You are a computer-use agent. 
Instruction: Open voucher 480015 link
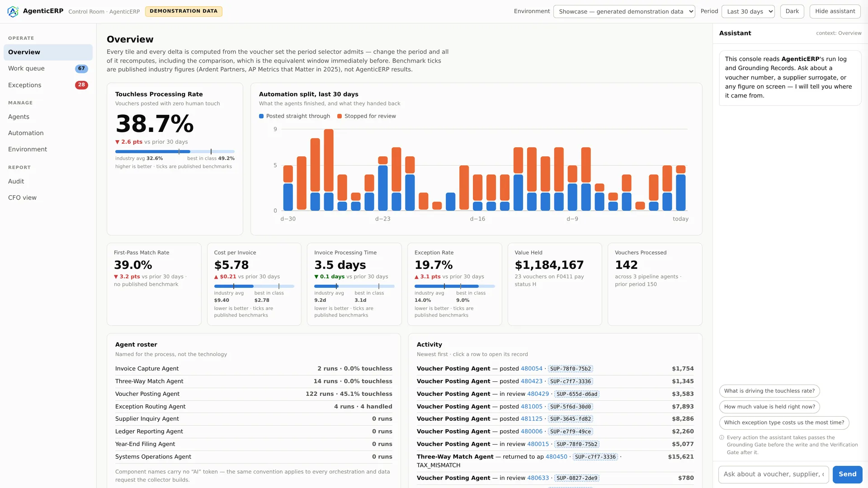pos(538,444)
